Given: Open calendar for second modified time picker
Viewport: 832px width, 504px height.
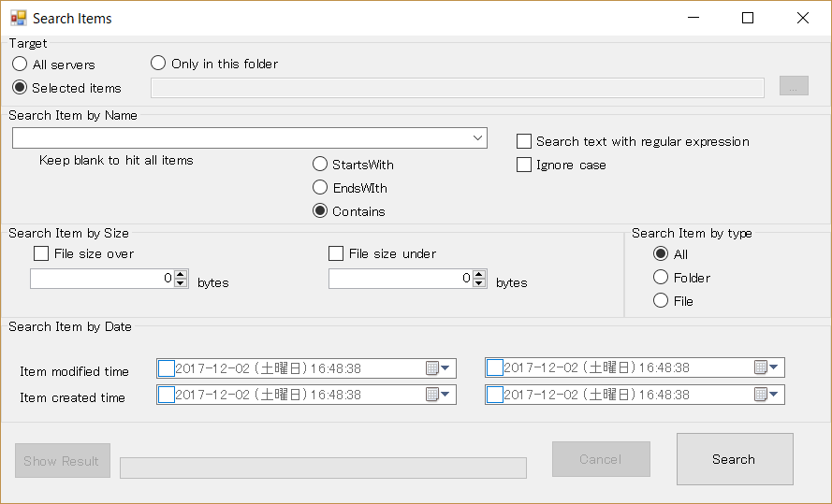Looking at the screenshot, I should pos(766,367).
